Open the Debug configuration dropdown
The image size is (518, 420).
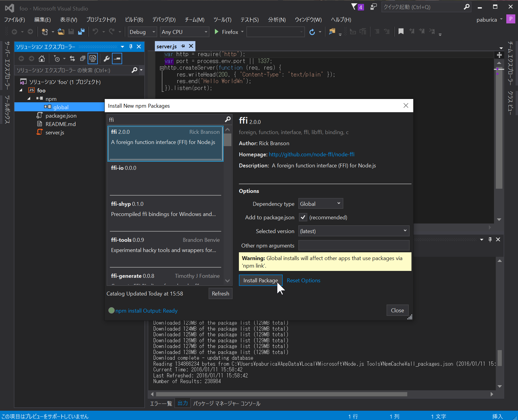(143, 32)
